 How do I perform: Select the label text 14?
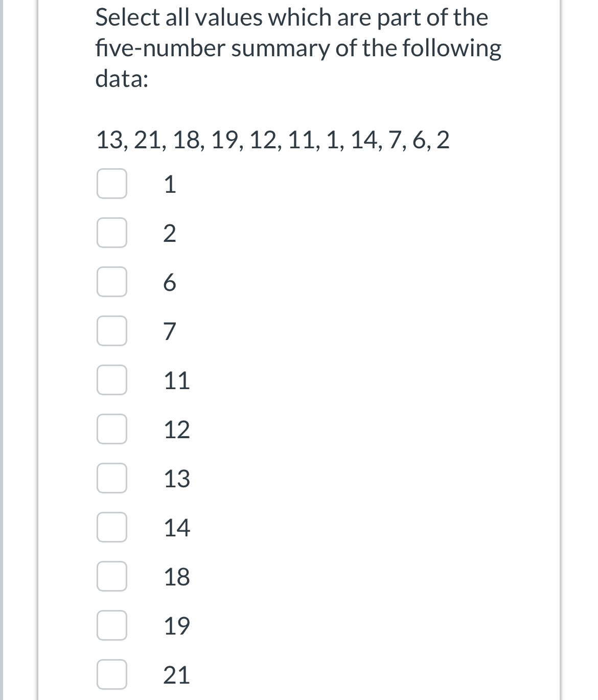(176, 528)
